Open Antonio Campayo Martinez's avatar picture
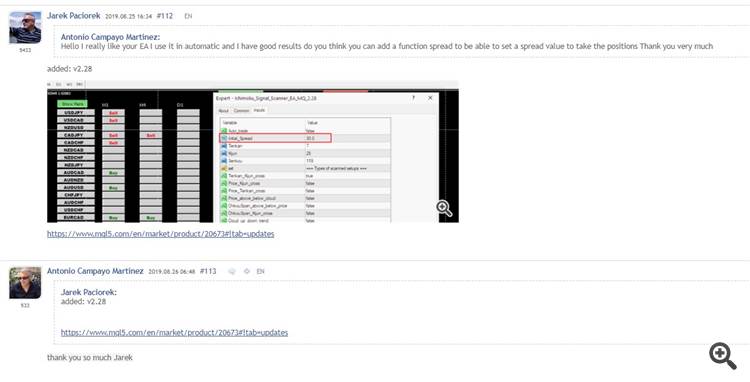 pos(25,283)
